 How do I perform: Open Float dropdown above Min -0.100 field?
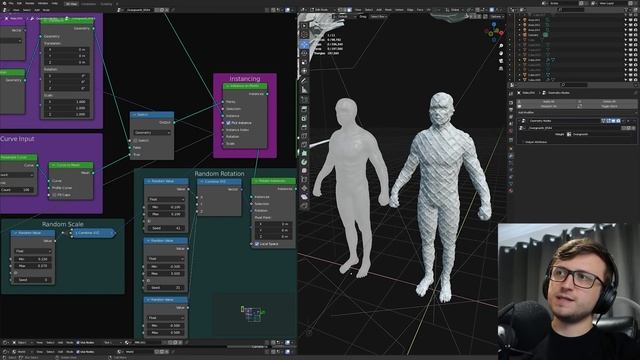166,199
